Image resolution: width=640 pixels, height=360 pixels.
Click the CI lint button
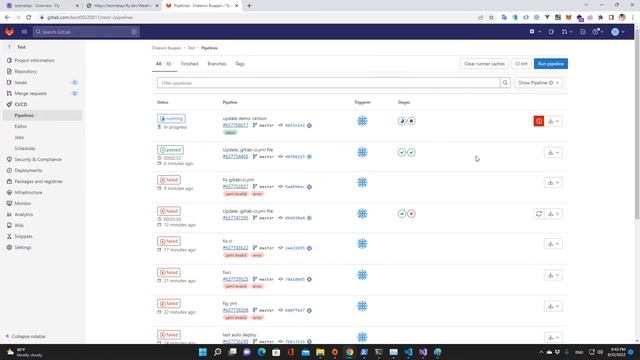coord(521,64)
